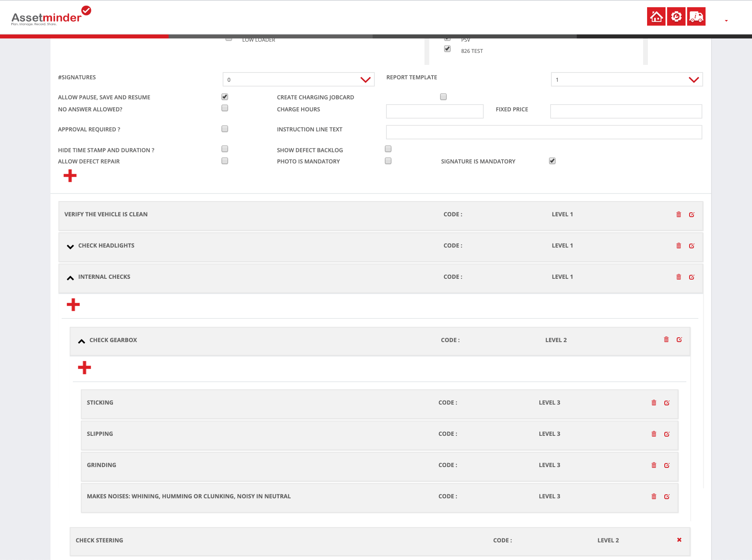Enable Photo Is Mandatory checkbox
Screen dimensions: 752x560
388,161
